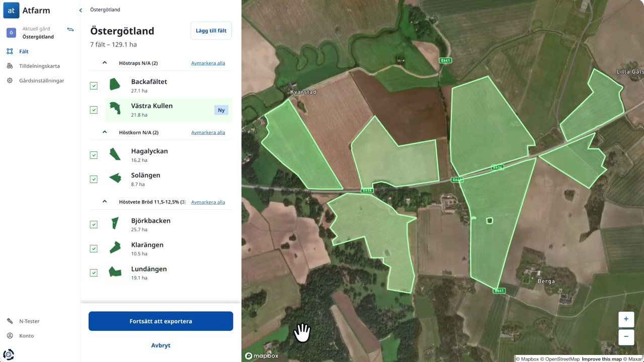Click the Ny badge on Västra Kullen
The height and width of the screenshot is (362, 644).
(221, 110)
